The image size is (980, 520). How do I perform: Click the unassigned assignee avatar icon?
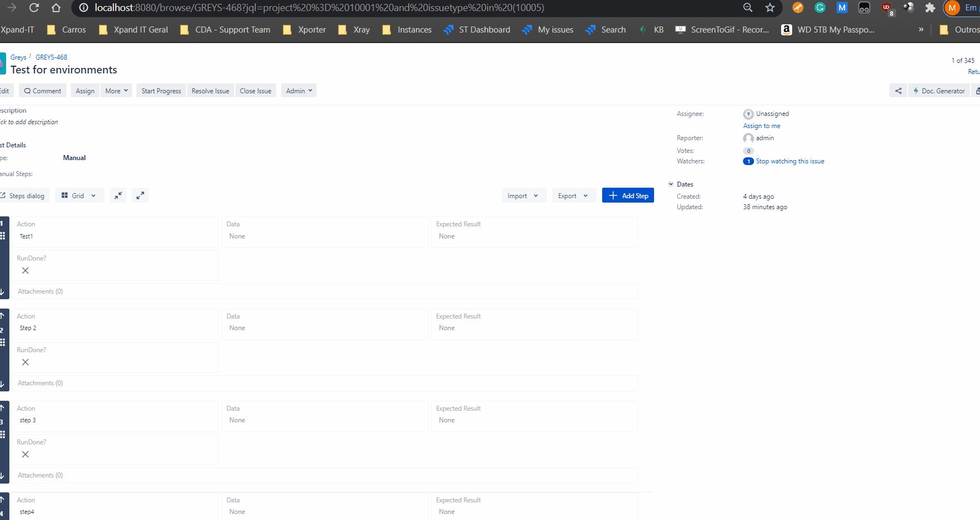tap(749, 114)
